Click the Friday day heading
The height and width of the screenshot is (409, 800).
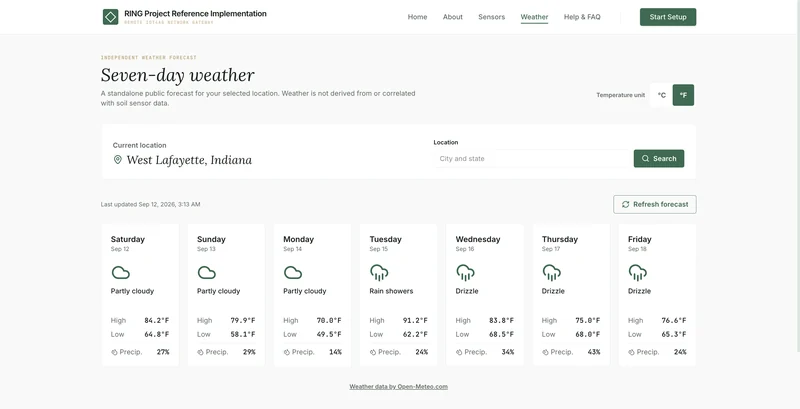point(640,239)
